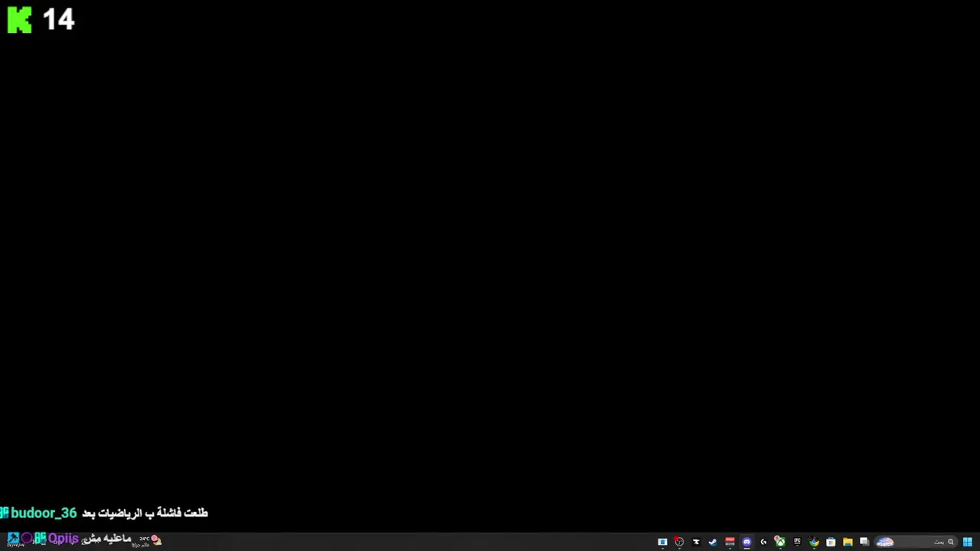Open Task View from the taskbar

point(864,542)
